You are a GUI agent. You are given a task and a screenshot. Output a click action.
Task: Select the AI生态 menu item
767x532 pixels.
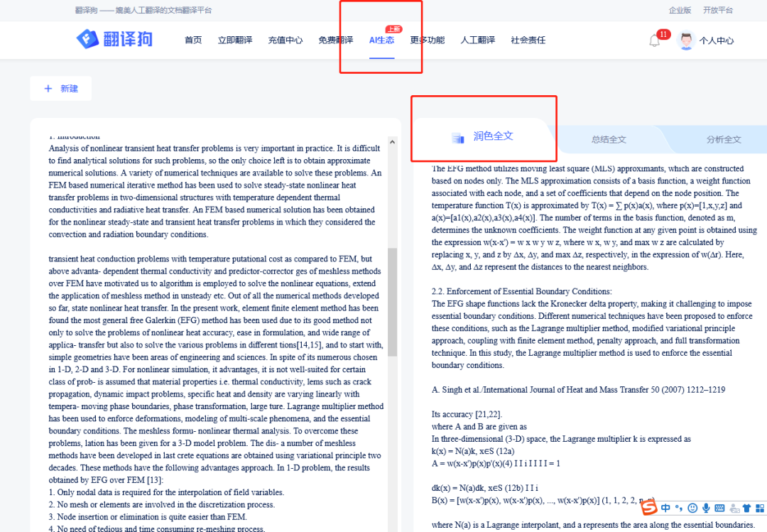click(x=381, y=40)
